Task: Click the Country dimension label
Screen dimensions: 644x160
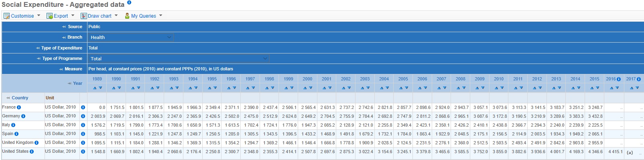Action: click(x=20, y=98)
